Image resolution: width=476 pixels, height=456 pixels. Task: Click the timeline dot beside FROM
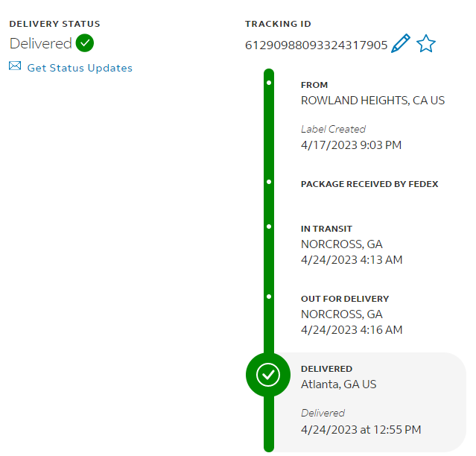tap(268, 82)
